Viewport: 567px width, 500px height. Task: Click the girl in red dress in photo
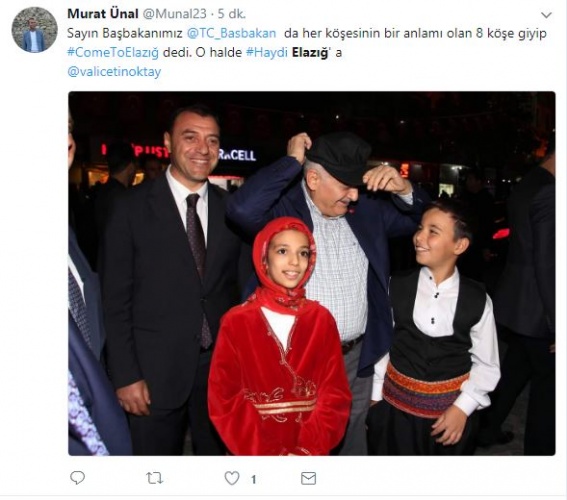[x=279, y=336]
